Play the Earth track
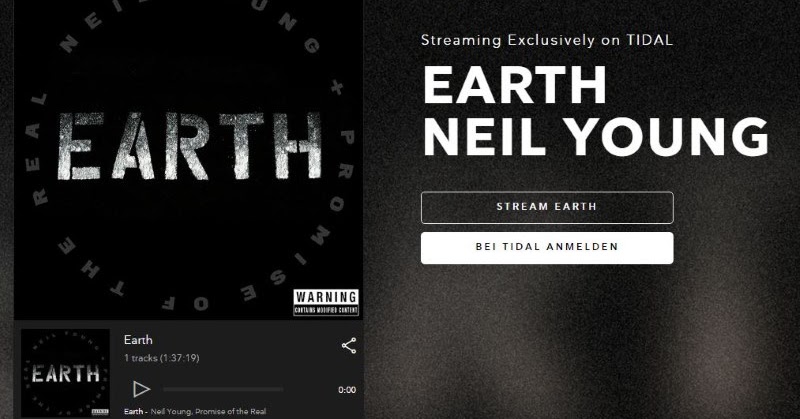The image size is (800, 419). pos(141,389)
